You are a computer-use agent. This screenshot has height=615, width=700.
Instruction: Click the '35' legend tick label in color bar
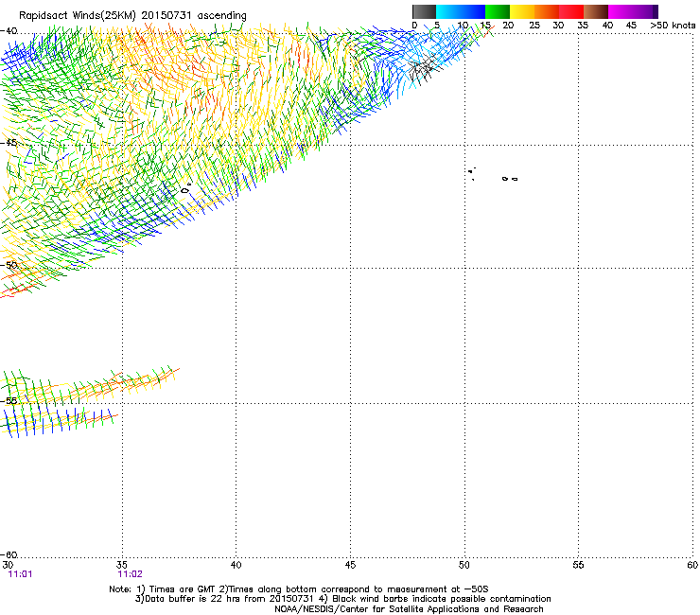(583, 26)
